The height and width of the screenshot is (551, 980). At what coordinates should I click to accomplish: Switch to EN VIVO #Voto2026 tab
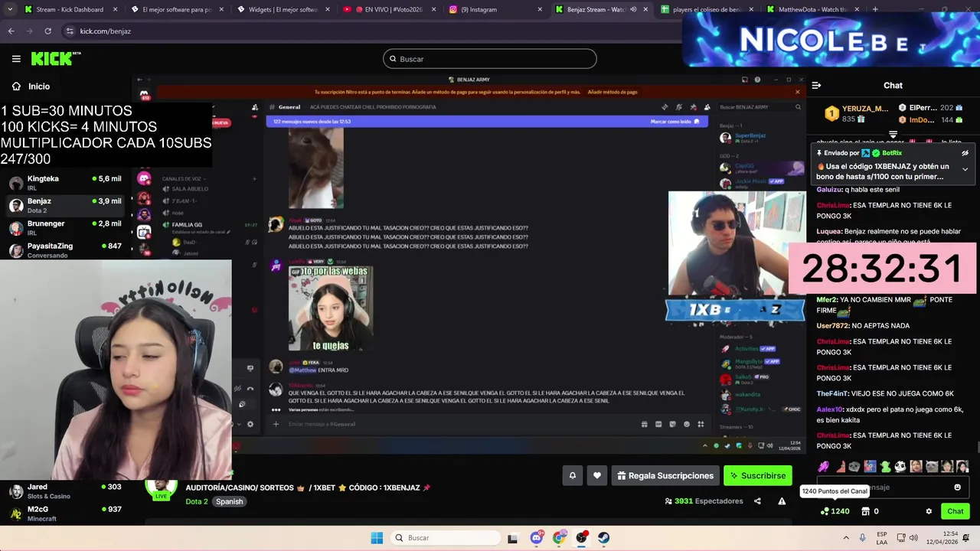(x=389, y=9)
